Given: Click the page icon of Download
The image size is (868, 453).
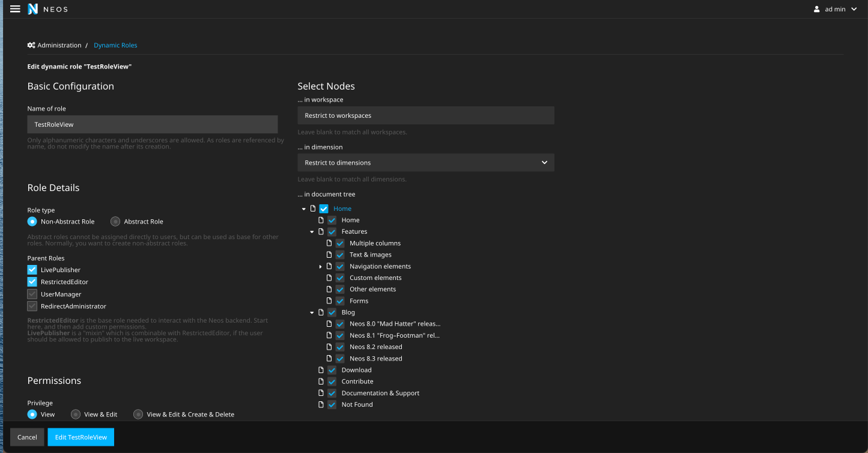Looking at the screenshot, I should [x=321, y=370].
